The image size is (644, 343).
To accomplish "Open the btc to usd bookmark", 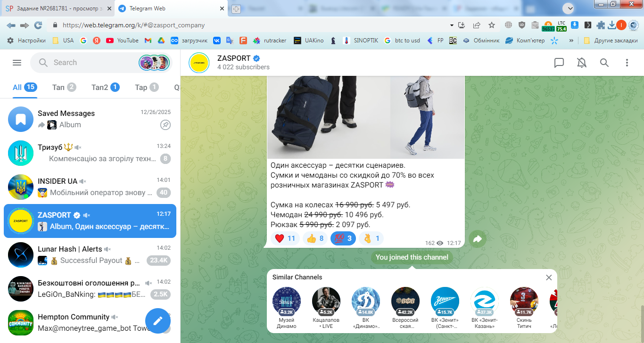I will (x=402, y=41).
